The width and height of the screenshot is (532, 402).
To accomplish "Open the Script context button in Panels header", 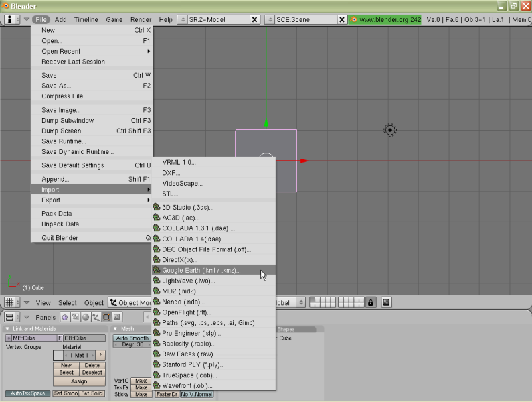I will (x=75, y=317).
